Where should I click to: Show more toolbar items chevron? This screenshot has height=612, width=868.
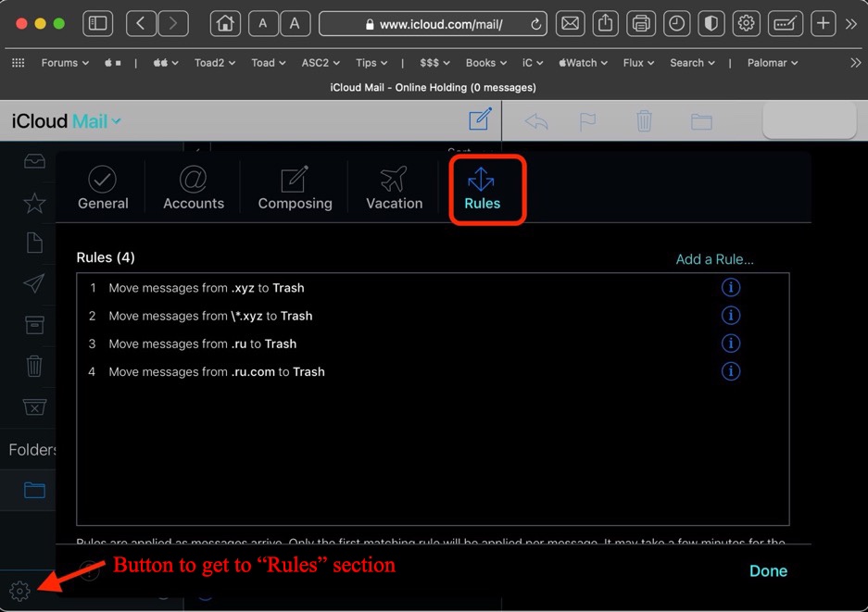click(851, 24)
